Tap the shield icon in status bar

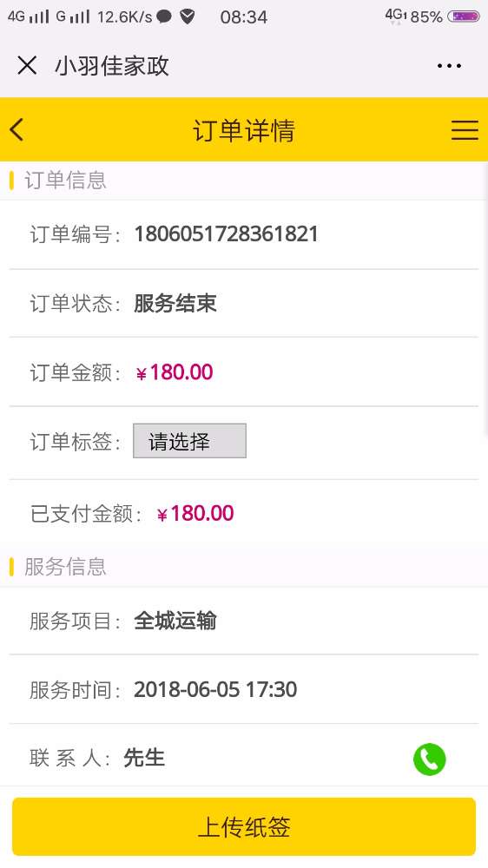pyautogui.click(x=188, y=16)
